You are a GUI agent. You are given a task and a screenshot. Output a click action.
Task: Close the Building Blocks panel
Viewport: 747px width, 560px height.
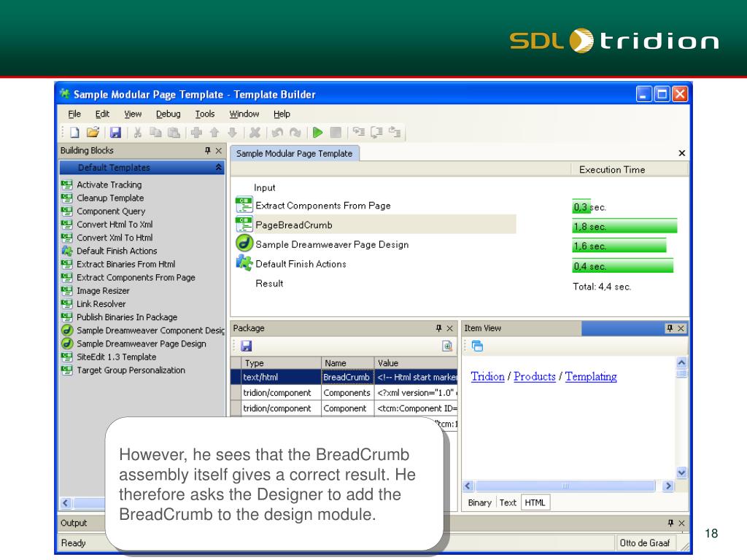click(x=219, y=150)
